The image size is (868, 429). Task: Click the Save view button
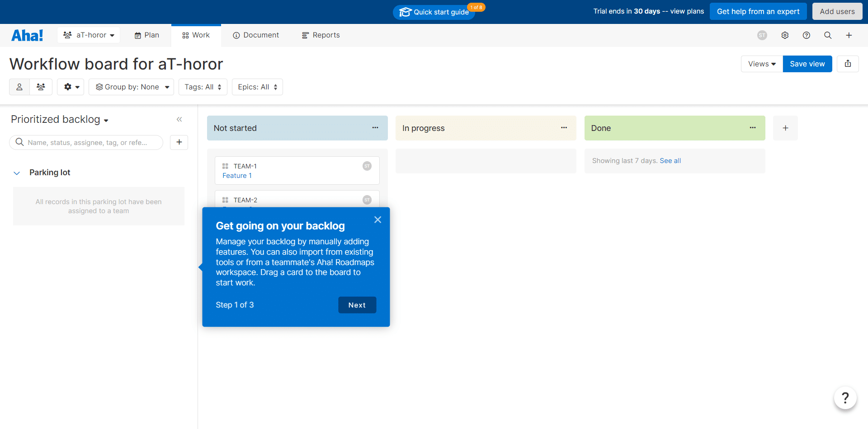[807, 64]
